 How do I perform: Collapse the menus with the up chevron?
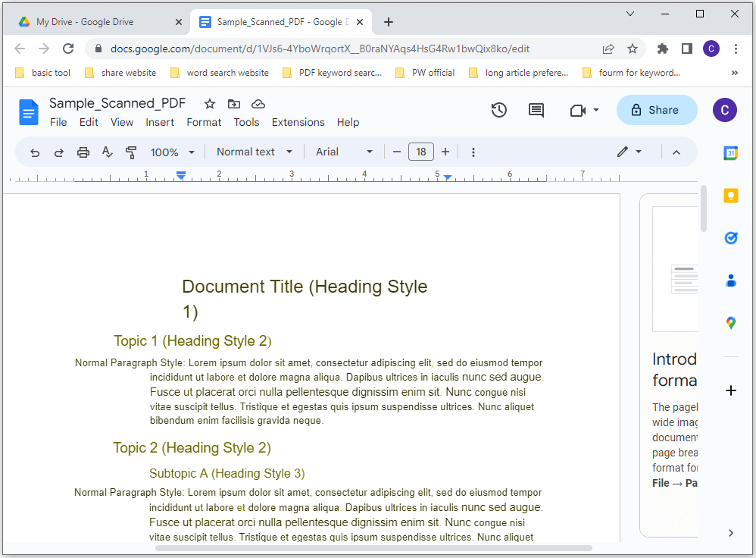676,152
